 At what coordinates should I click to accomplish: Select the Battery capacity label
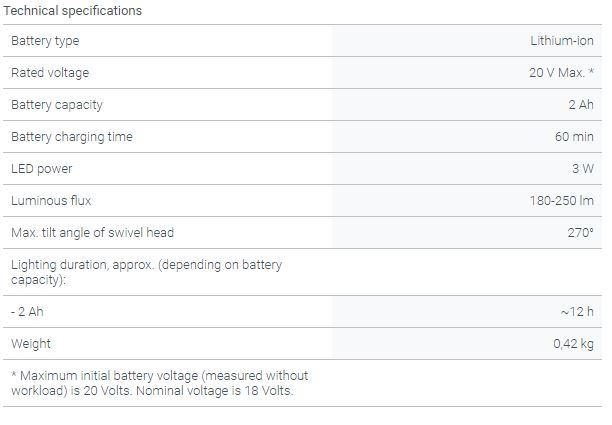click(x=57, y=105)
